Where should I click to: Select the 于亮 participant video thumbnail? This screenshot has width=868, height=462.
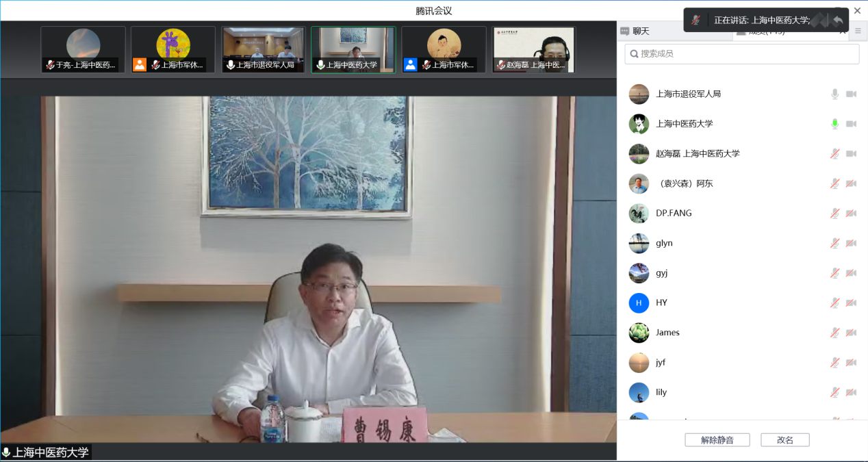click(83, 49)
